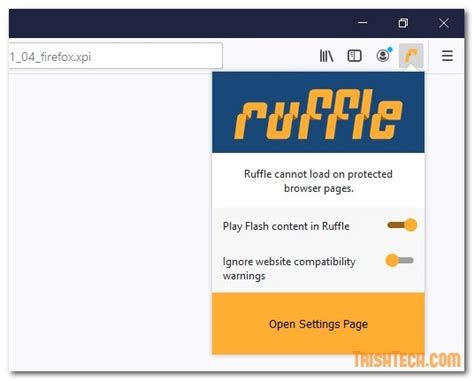This screenshot has width=474, height=381.
Task: Click the Ruffle extension toolbar icon
Action: (x=411, y=56)
